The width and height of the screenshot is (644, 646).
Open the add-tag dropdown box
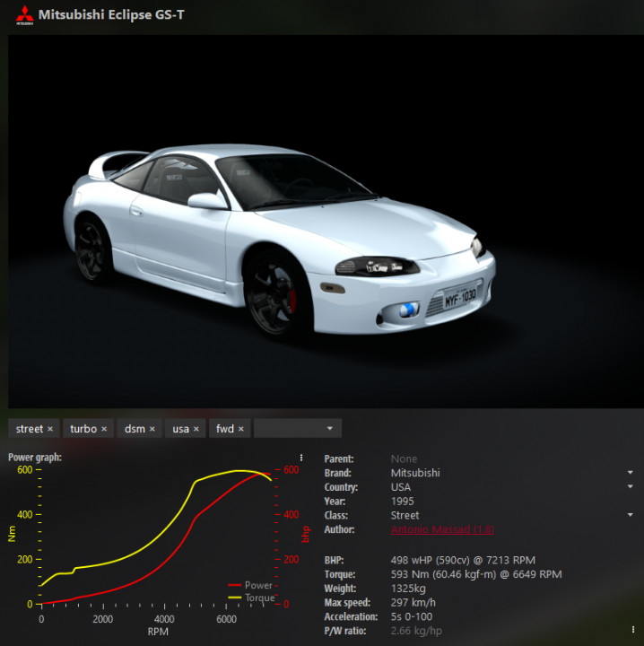[298, 429]
